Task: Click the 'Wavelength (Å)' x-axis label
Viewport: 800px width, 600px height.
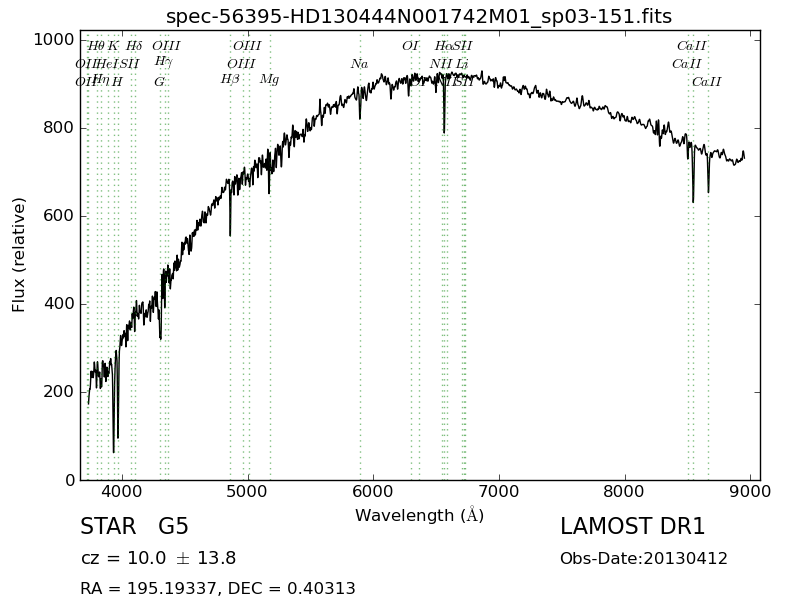Action: coord(419,515)
